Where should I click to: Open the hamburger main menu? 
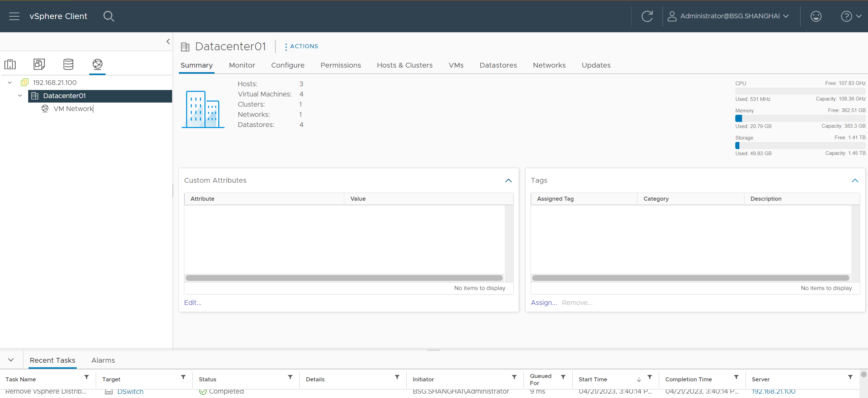pos(14,16)
